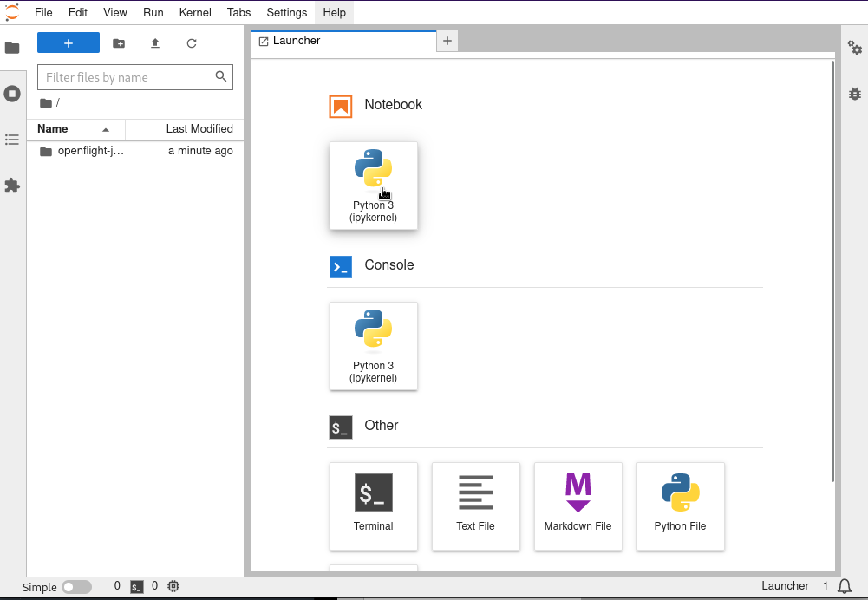Create a new Python File

[680, 506]
